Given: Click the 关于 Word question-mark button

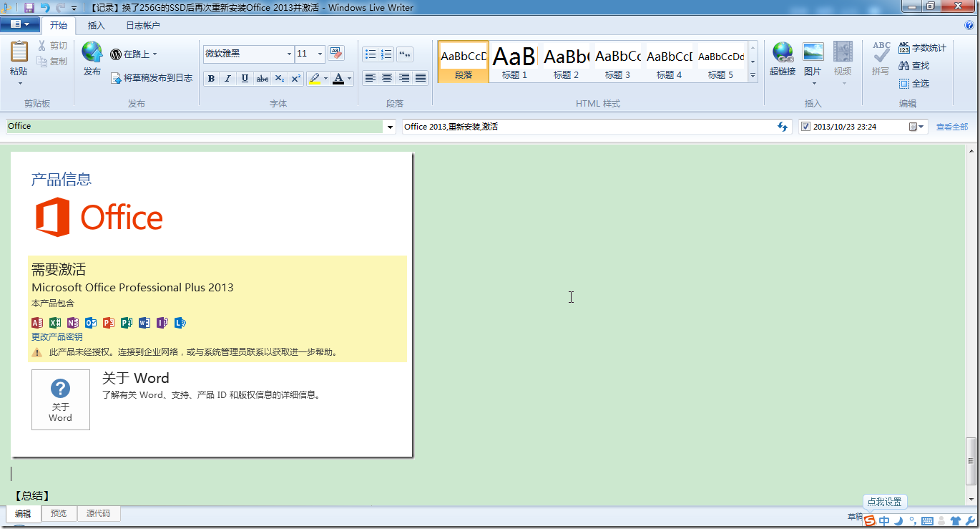Looking at the screenshot, I should 61,399.
